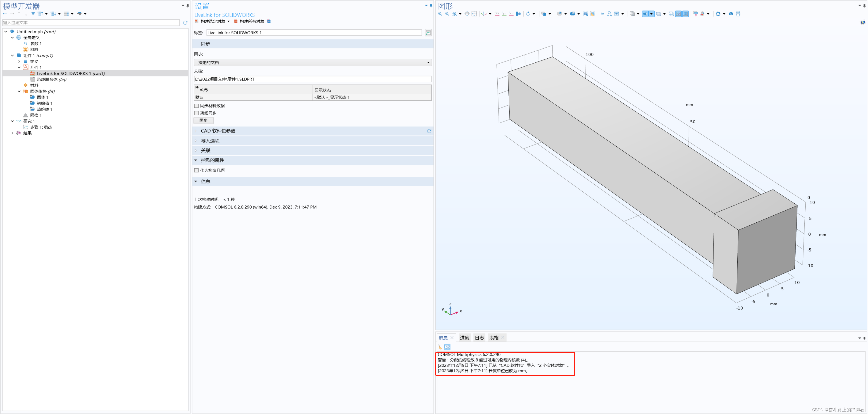Click the camera snapshot icon in Graphics toolbar

click(730, 14)
